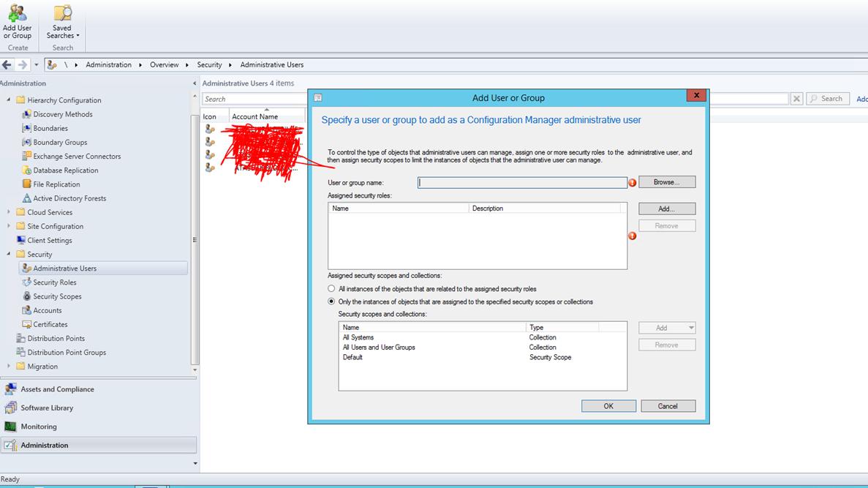Select the Default security scope row

(x=483, y=357)
